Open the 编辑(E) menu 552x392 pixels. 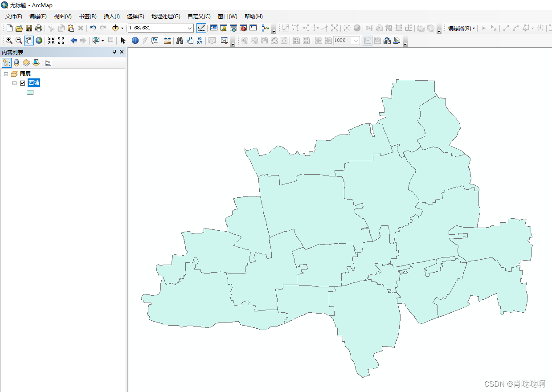pos(38,16)
